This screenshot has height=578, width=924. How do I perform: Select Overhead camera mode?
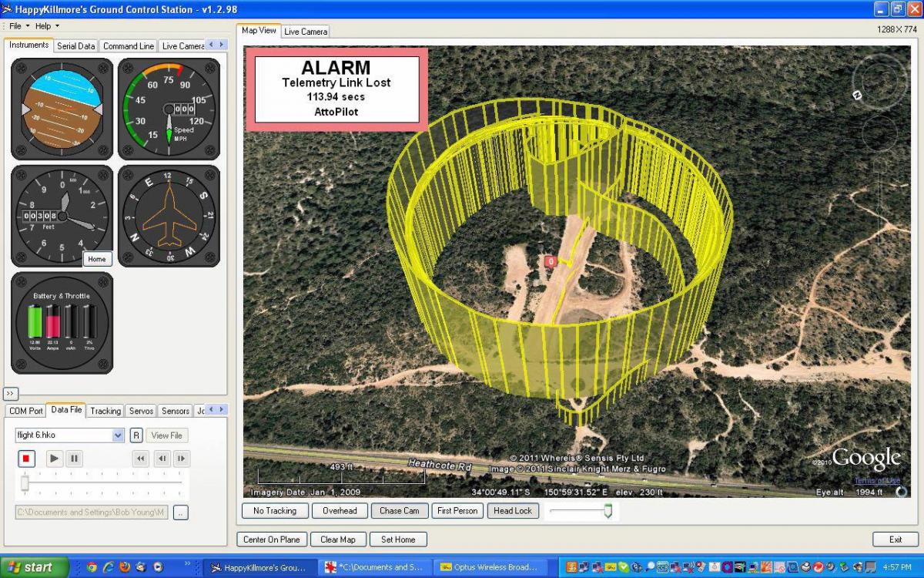(340, 510)
